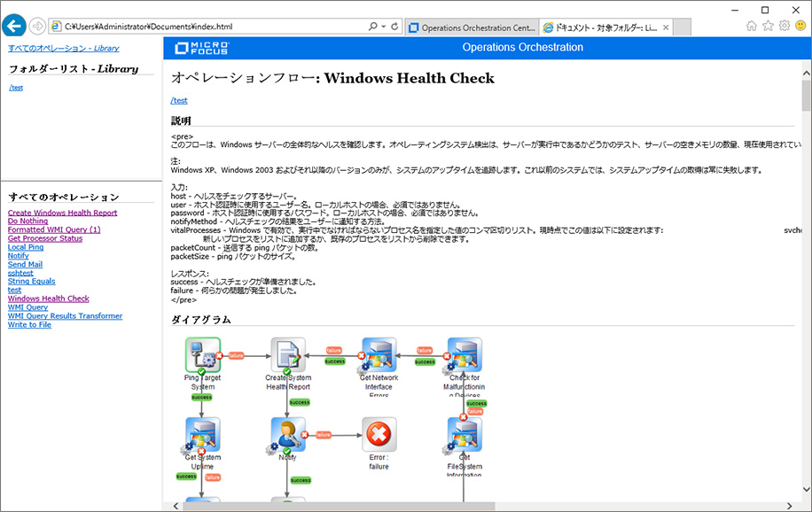This screenshot has width=812, height=512.
Task: Go to browser home page icon
Action: 752,26
